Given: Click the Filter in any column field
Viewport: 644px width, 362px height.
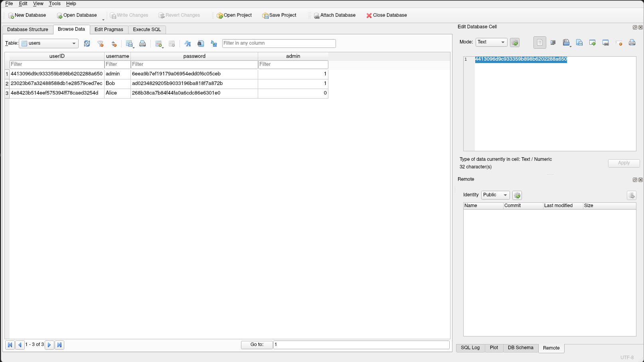Looking at the screenshot, I should pyautogui.click(x=279, y=44).
